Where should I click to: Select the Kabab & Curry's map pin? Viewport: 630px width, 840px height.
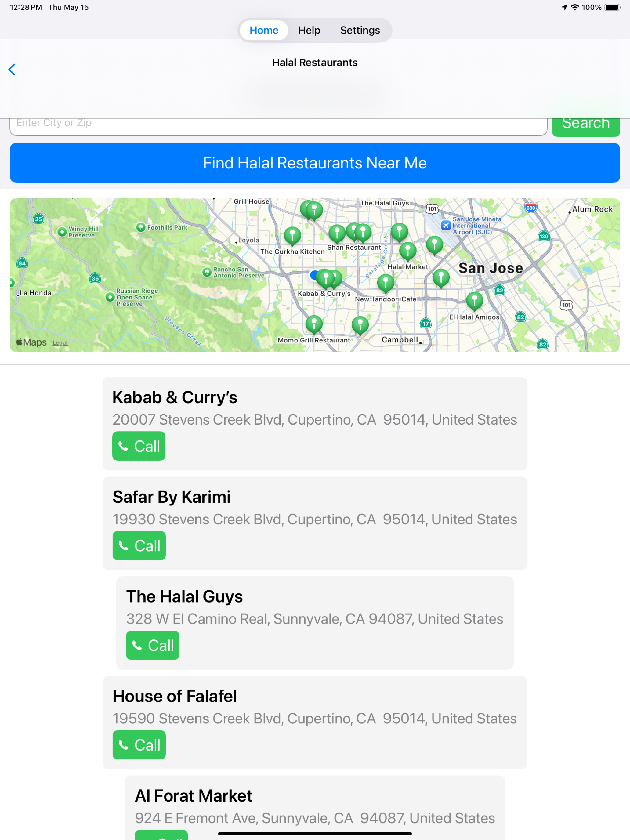[x=325, y=279]
